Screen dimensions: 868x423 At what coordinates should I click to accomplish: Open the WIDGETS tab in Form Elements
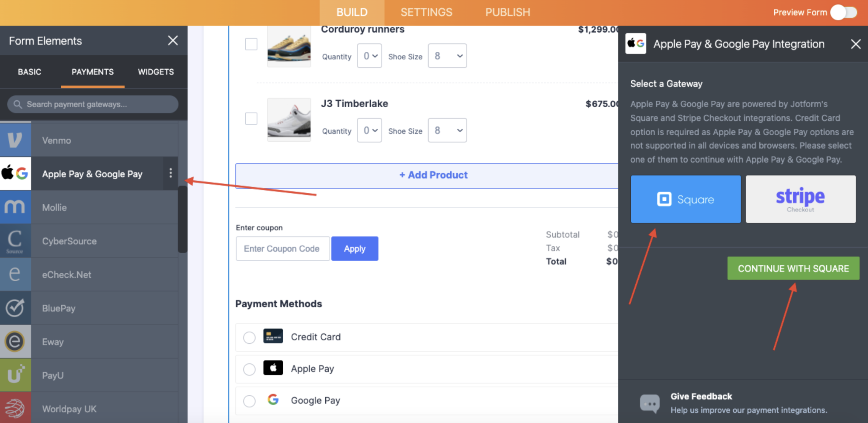point(156,72)
